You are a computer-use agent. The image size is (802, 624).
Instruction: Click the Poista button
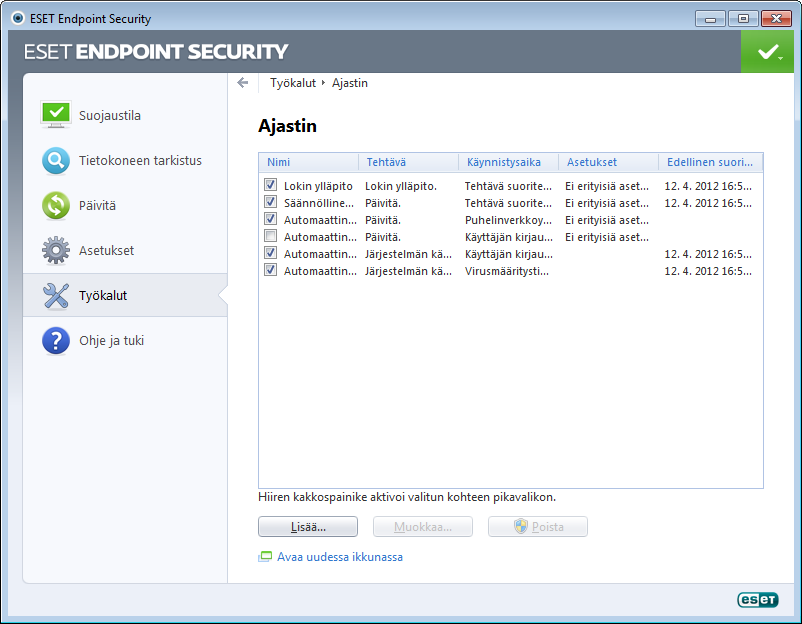(x=538, y=527)
